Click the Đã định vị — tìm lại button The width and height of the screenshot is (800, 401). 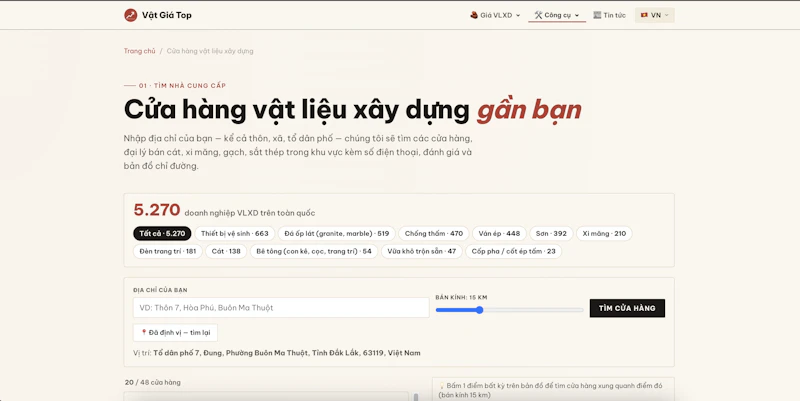(176, 333)
